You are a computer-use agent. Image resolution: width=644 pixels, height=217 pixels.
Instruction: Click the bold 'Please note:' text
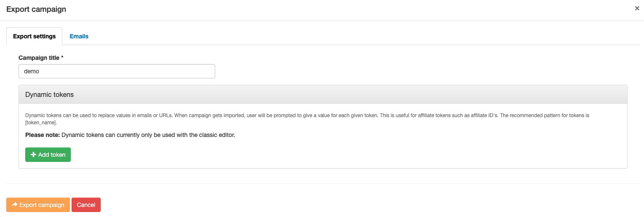click(x=43, y=135)
